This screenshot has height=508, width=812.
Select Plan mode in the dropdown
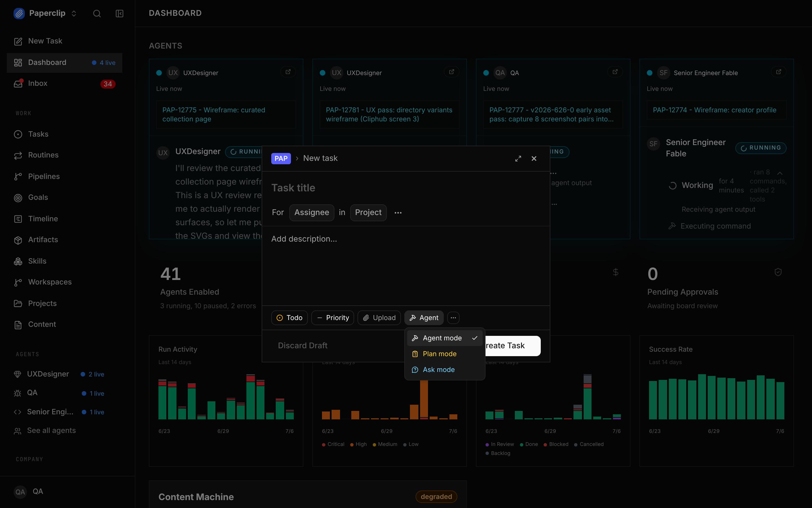click(445, 354)
